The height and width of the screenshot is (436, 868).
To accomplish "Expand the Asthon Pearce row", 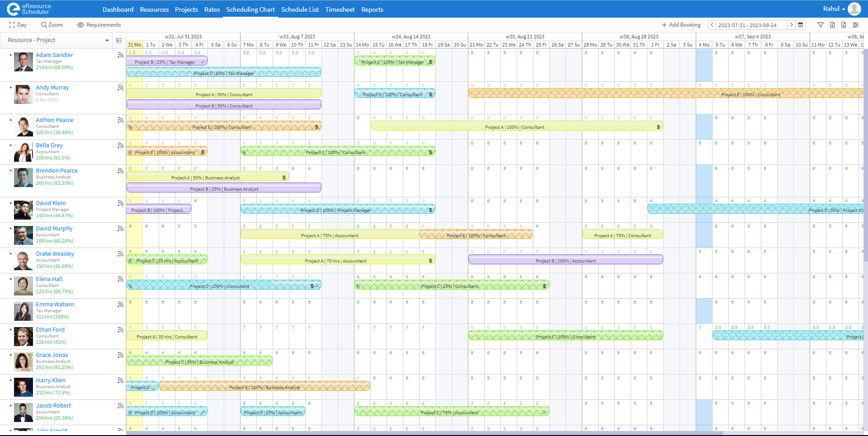I will pos(11,120).
